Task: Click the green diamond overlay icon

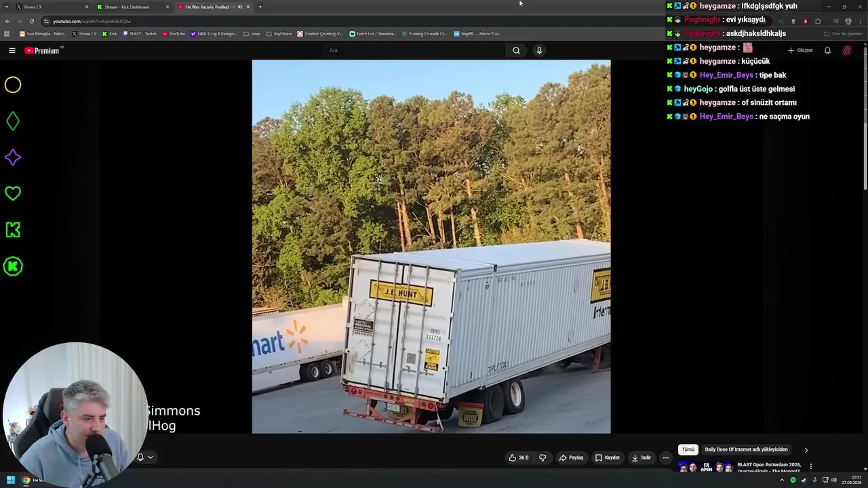Action: click(x=13, y=121)
